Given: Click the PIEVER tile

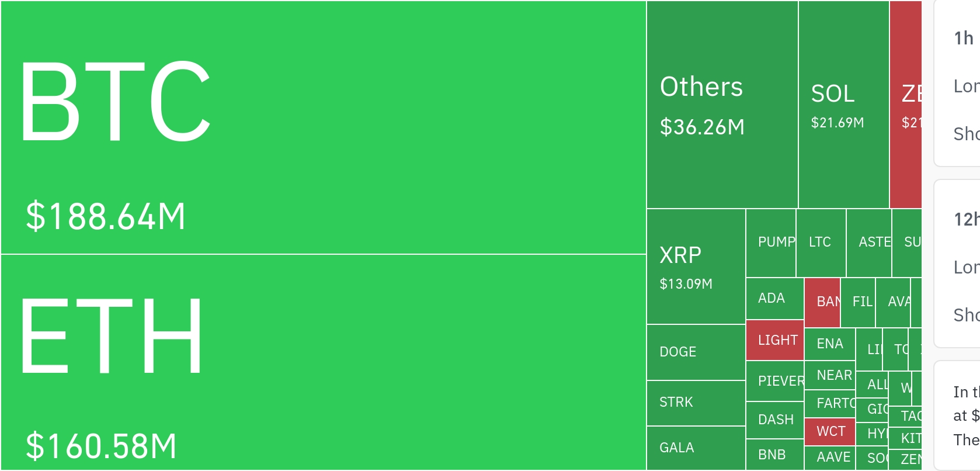Looking at the screenshot, I should (x=775, y=382).
